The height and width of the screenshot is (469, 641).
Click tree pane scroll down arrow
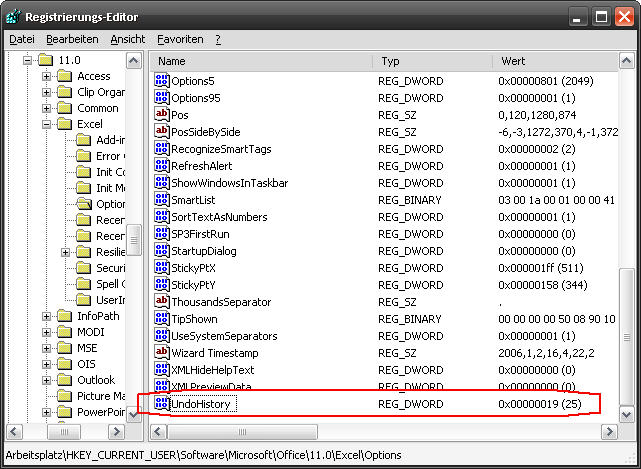133,414
